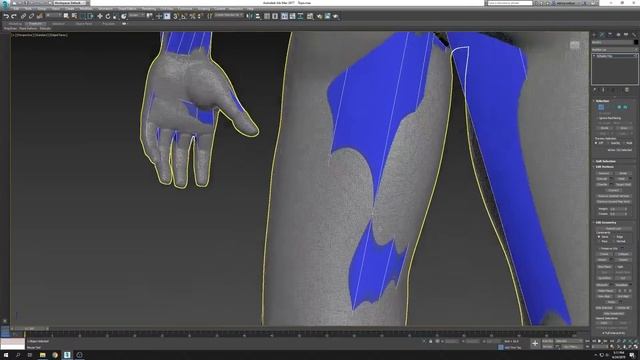Open the Customize menu

[x=184, y=8]
